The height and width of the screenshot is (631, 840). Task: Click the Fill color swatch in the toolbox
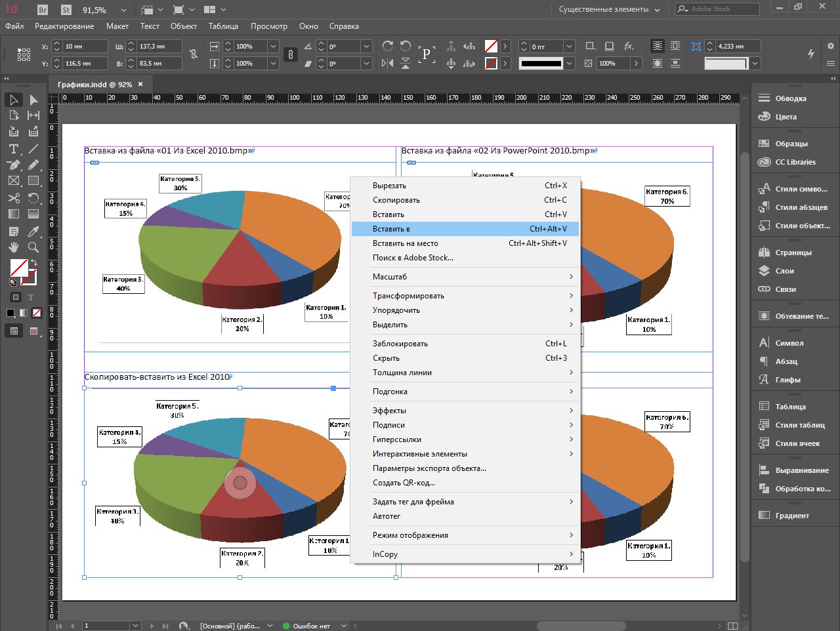click(18, 268)
